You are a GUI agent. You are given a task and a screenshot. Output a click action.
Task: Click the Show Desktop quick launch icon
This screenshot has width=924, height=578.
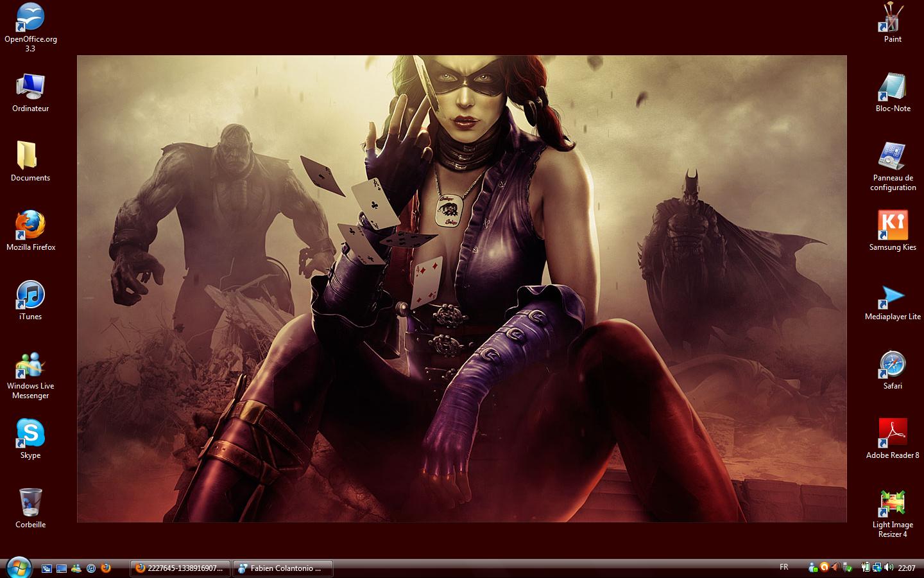pyautogui.click(x=62, y=568)
